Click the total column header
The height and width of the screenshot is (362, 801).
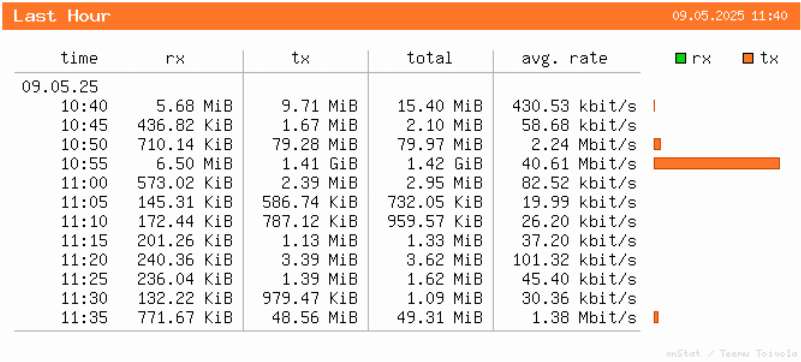(x=430, y=58)
